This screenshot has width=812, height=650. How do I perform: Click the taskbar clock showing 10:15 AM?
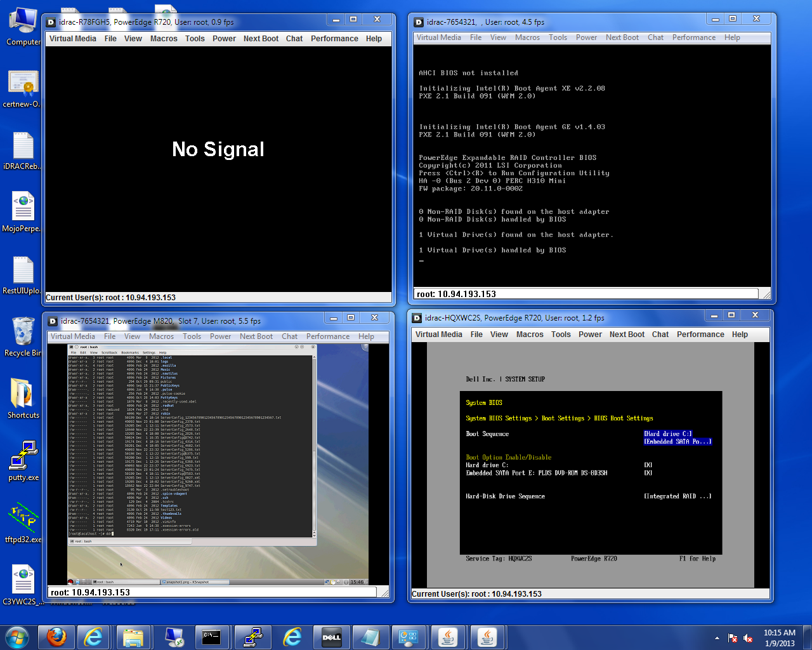click(x=779, y=637)
